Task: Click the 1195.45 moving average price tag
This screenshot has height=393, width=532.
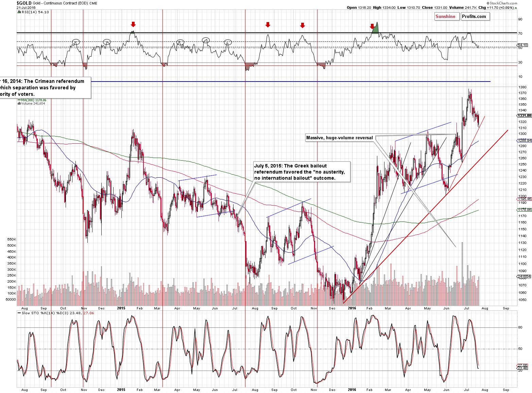Action: coord(525,199)
